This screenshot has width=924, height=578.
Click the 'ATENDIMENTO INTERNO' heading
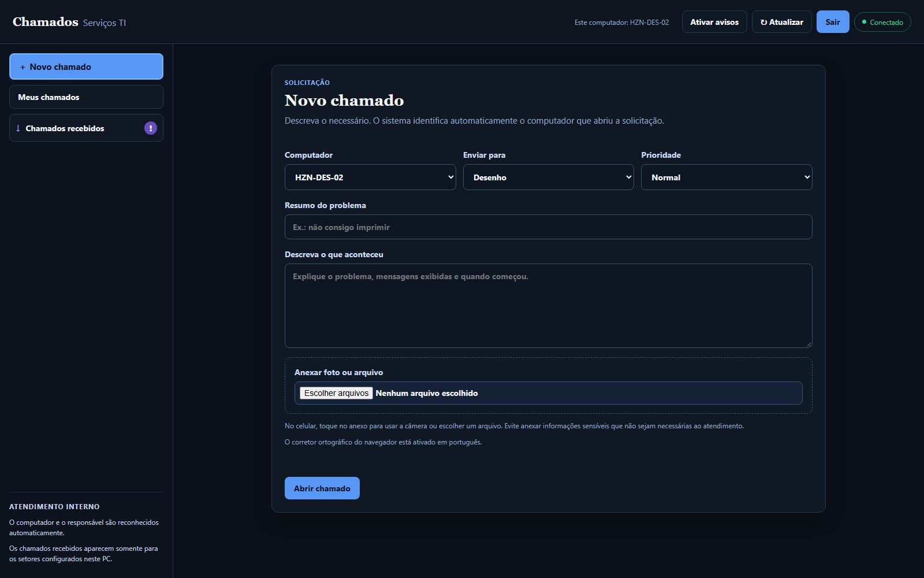coord(54,507)
